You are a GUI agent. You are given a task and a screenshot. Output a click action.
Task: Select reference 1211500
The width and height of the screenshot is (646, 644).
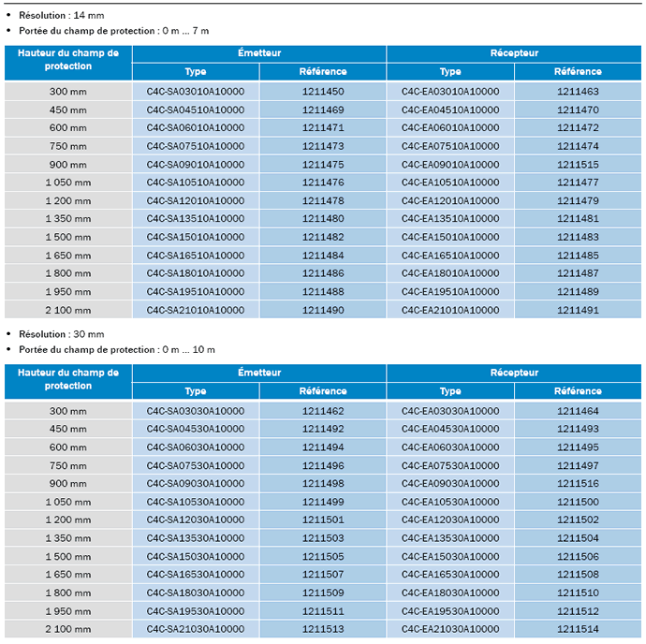(578, 503)
